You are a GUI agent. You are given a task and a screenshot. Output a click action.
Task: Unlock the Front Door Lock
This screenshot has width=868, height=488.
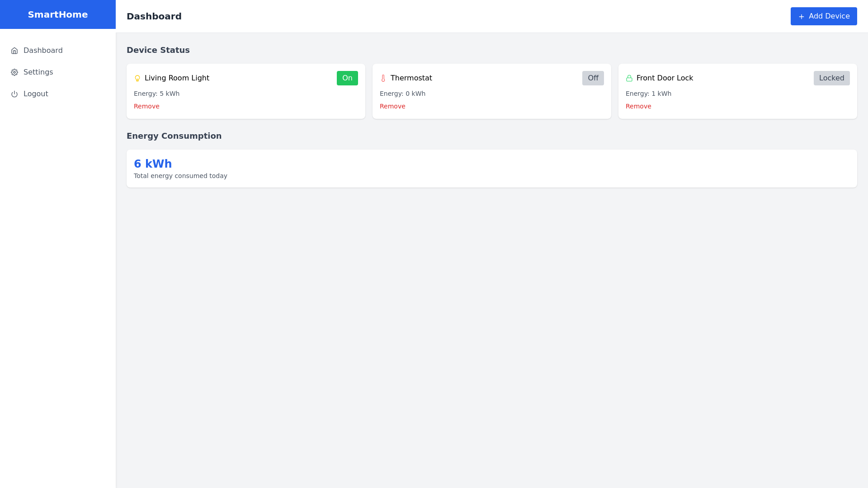[x=831, y=78]
